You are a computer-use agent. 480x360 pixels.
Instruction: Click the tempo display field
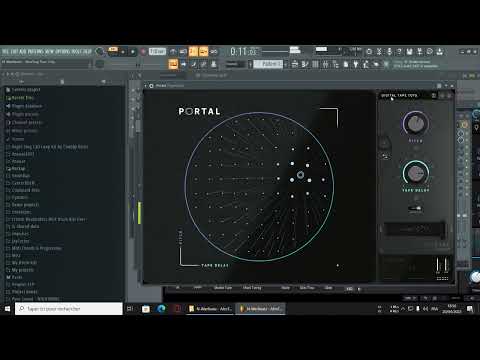tap(157, 51)
